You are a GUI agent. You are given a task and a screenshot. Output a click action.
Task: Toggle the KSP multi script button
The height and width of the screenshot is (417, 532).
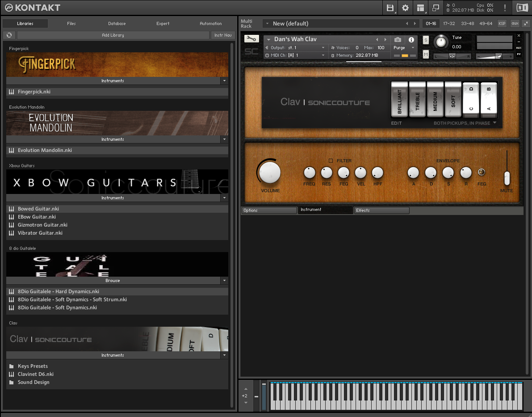coord(502,23)
